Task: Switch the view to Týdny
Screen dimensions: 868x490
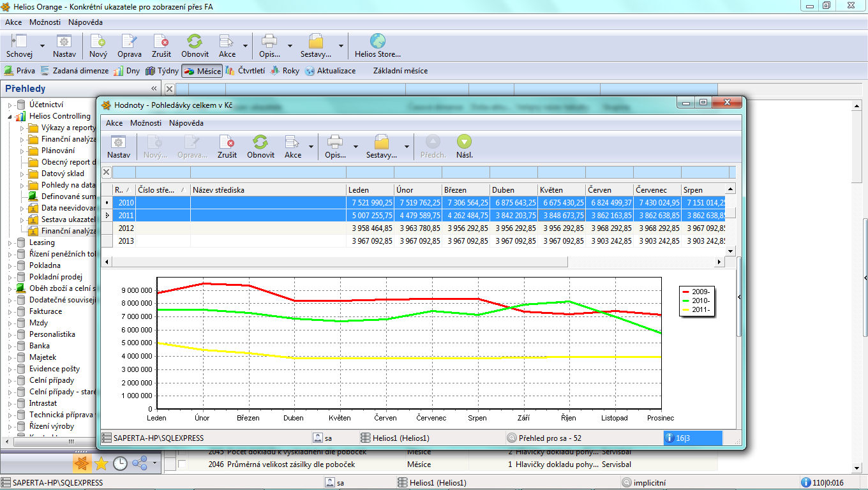Action: [162, 71]
